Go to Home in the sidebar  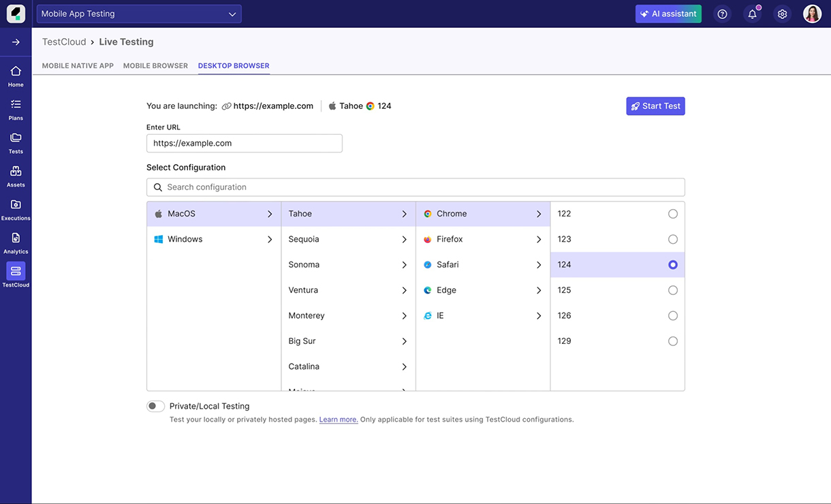[x=16, y=76]
